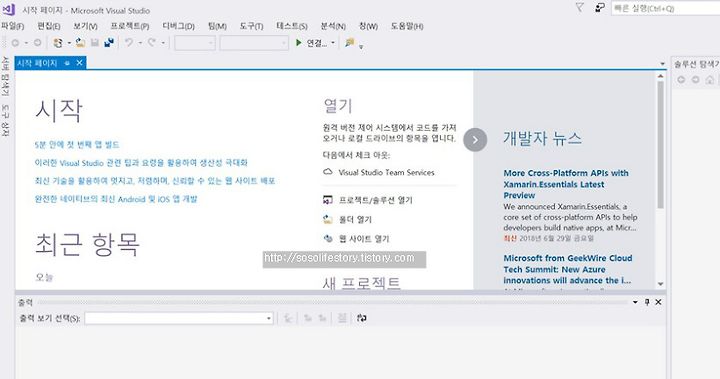Click the start page vertical scrollbar thumb
Screen dimensions: 720x379
(x=660, y=145)
